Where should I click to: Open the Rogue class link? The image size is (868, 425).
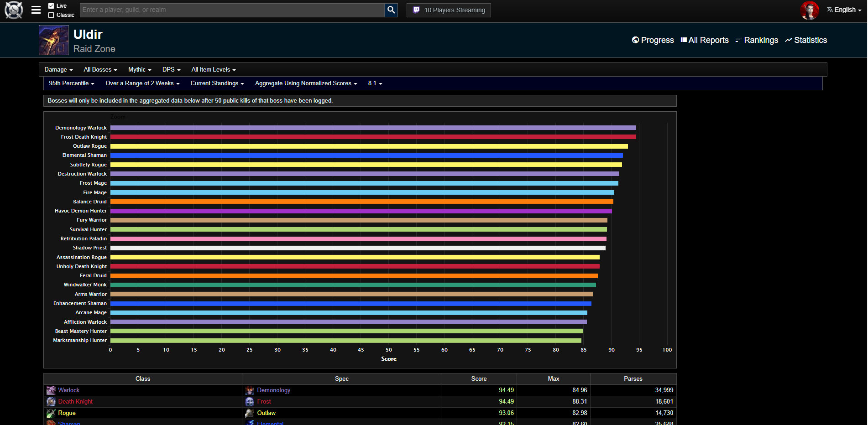tap(67, 413)
